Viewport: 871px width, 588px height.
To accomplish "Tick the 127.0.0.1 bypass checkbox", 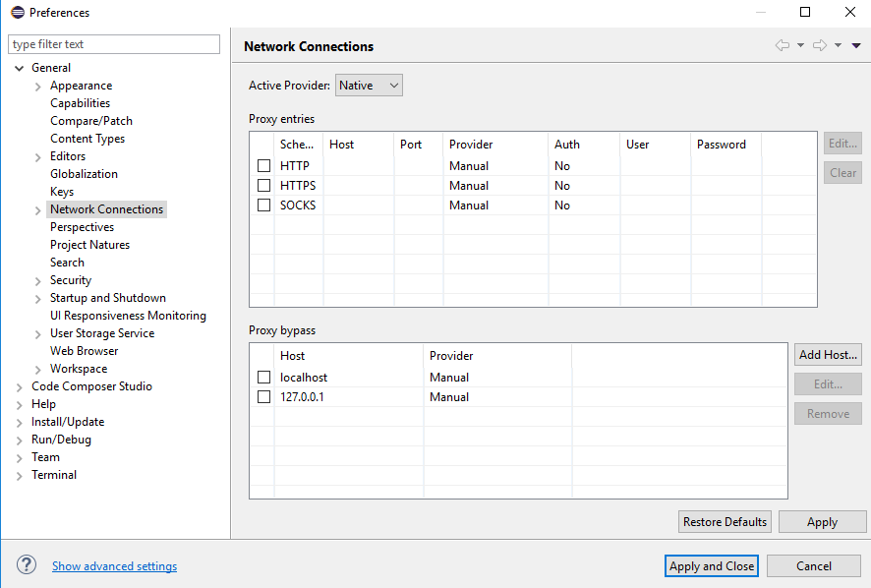I will [263, 397].
